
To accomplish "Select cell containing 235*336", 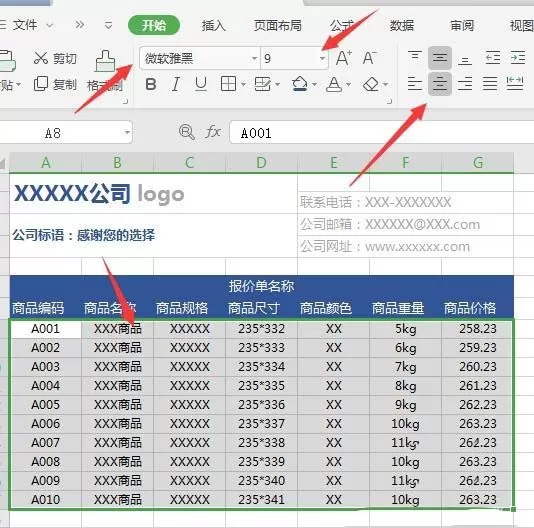I will tap(261, 405).
